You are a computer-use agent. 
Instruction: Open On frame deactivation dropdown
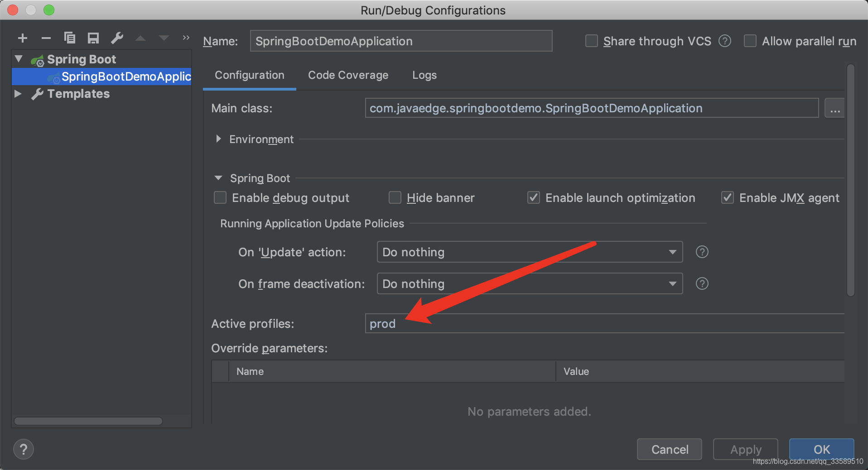530,283
